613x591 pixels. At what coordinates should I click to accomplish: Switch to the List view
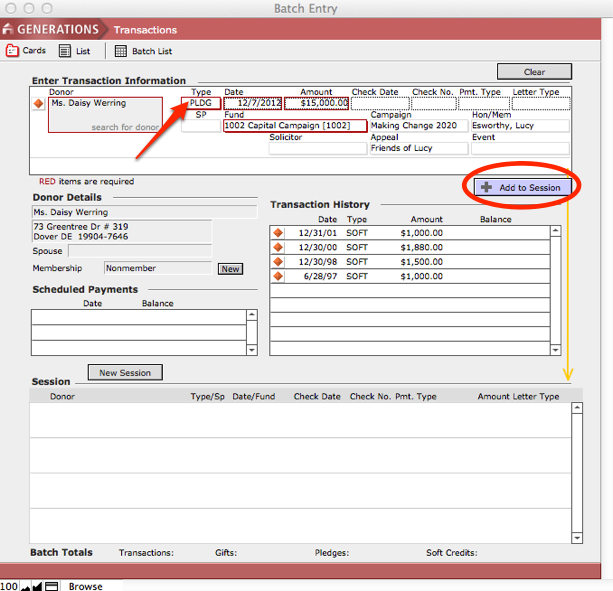75,51
